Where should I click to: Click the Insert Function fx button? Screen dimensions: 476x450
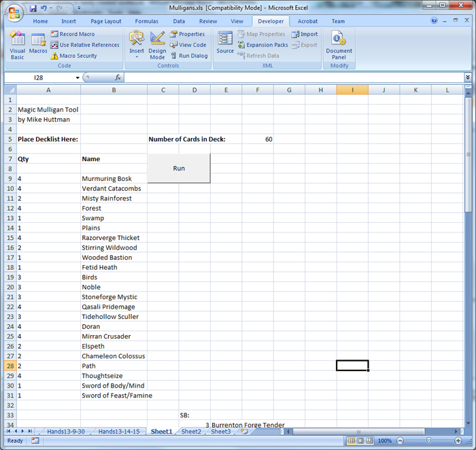click(118, 77)
